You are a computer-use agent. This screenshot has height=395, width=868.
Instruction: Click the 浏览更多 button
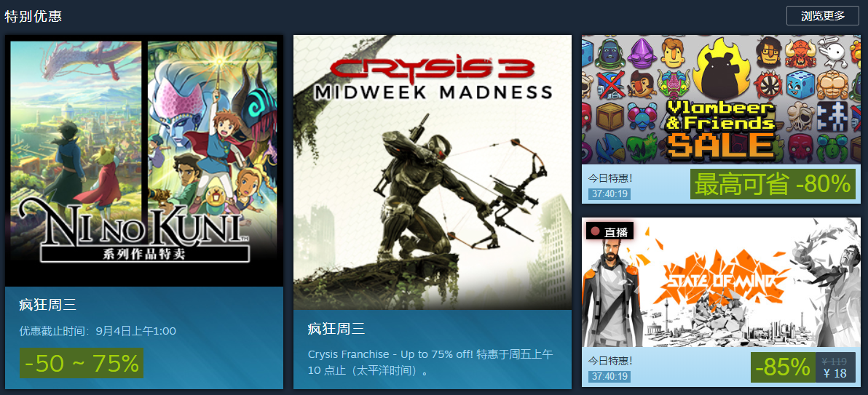coord(823,15)
